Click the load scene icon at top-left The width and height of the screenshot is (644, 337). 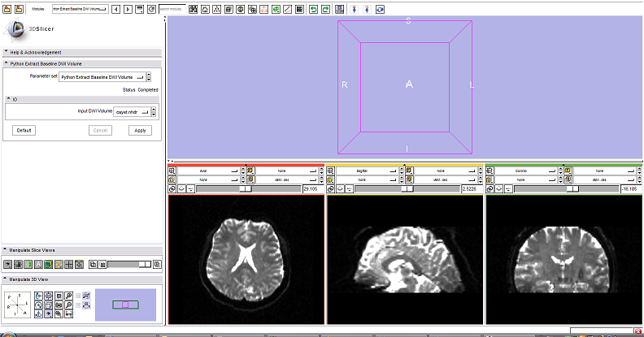tap(7, 8)
